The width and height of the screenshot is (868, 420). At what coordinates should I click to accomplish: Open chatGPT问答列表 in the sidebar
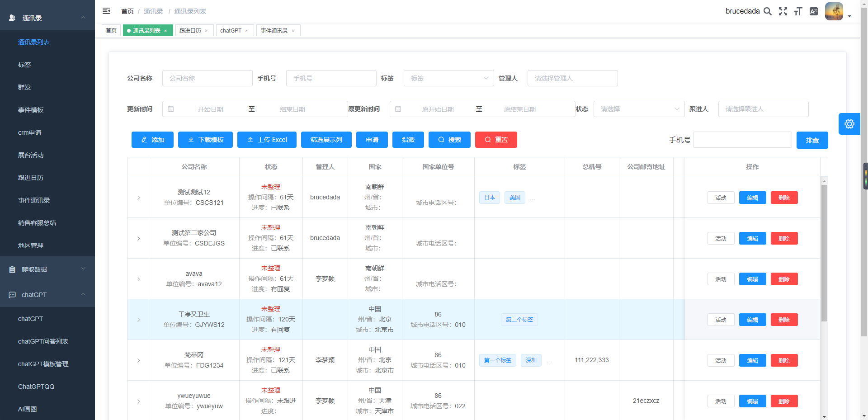coord(47,341)
